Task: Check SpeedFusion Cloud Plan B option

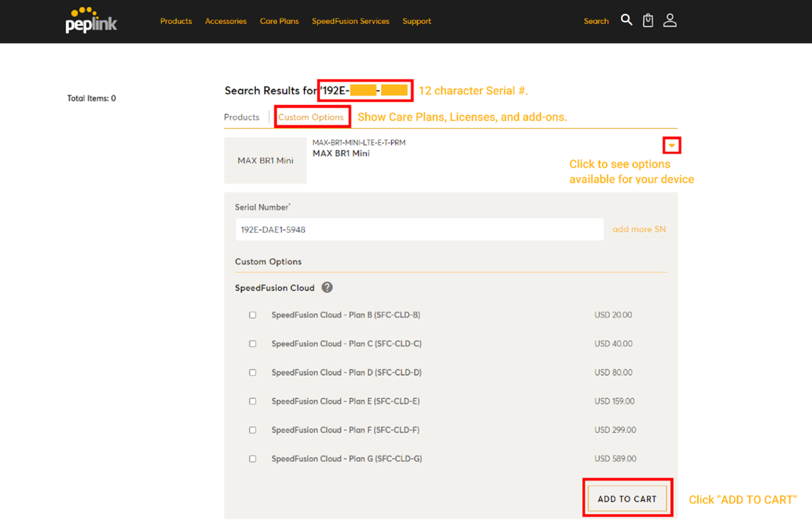Action: (x=253, y=315)
